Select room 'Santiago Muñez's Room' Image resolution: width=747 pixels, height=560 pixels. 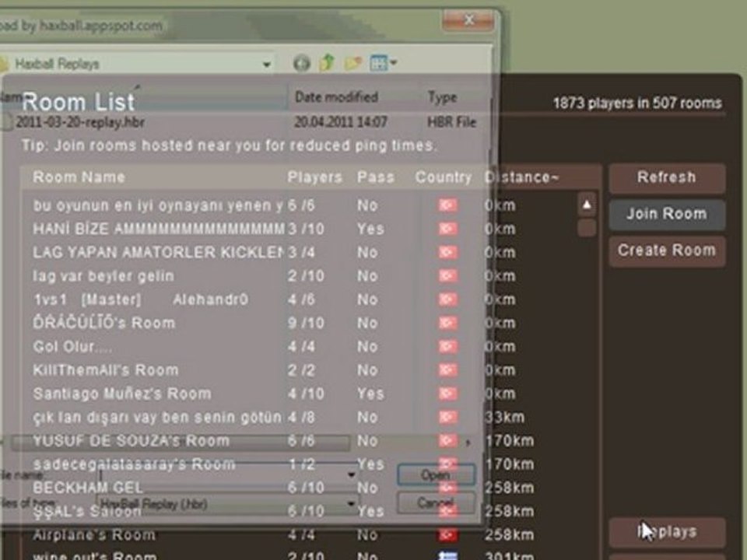(x=300, y=394)
